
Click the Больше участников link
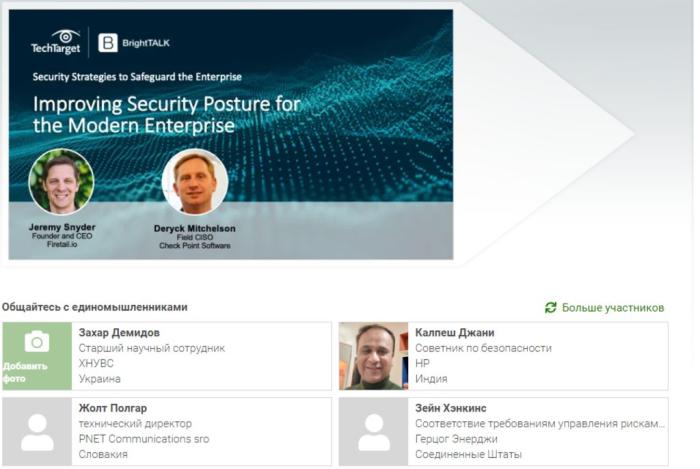click(612, 308)
